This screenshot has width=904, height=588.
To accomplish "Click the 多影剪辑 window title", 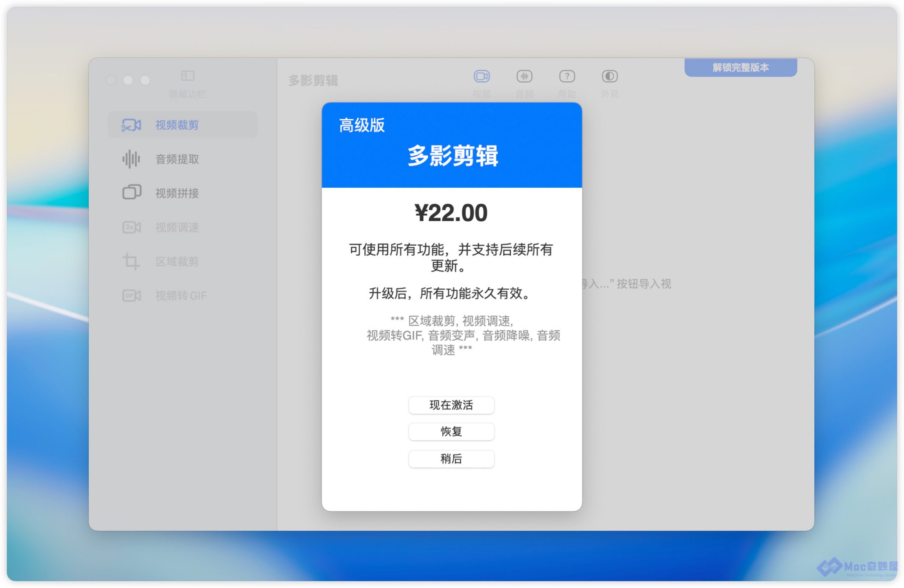I will (x=313, y=80).
